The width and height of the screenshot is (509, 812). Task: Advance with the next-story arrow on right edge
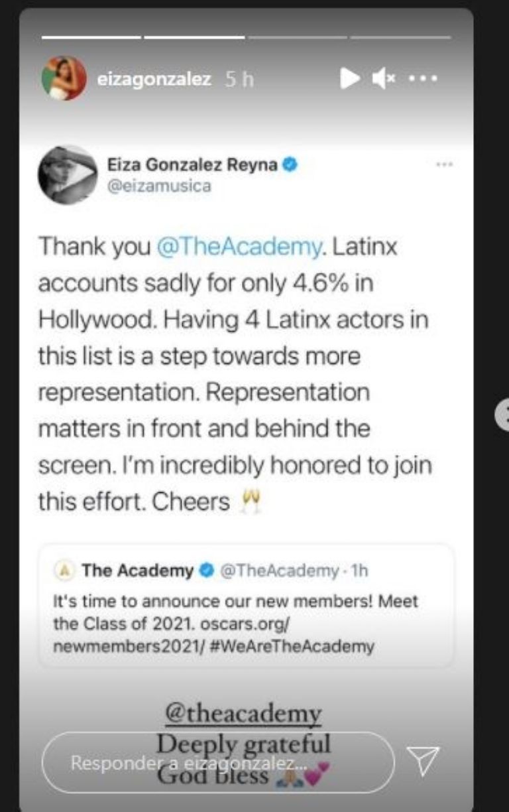pos(502,416)
